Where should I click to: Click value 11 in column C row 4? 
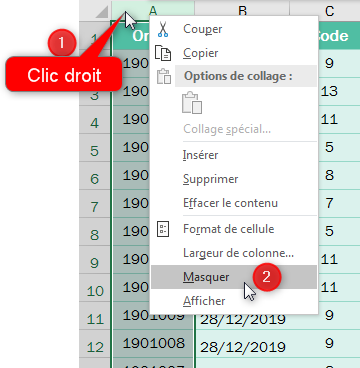329,119
